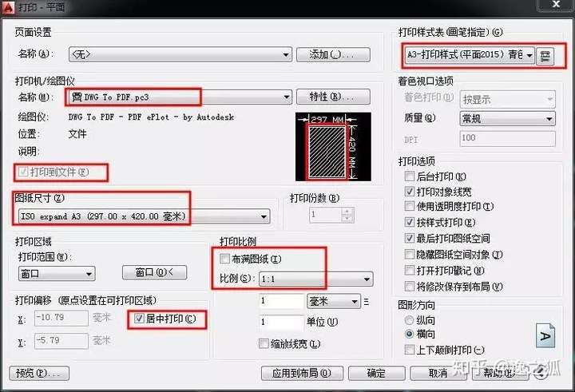Close the 打印 dialog window
This screenshot has width=575, height=392.
coord(556,5)
